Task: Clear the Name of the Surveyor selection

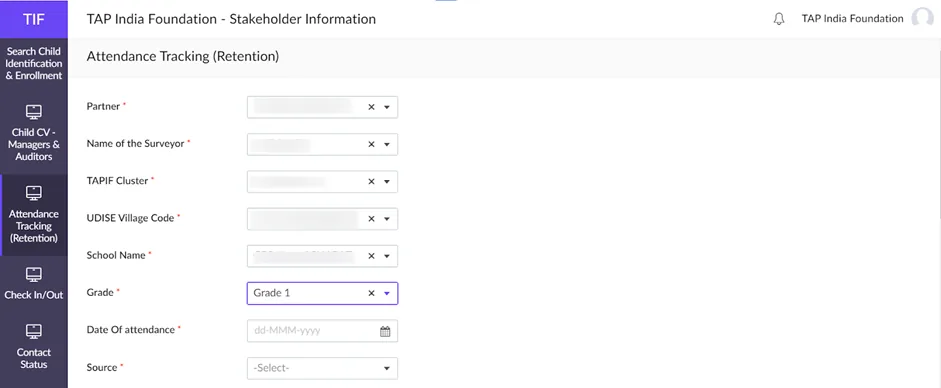Action: coord(371,145)
